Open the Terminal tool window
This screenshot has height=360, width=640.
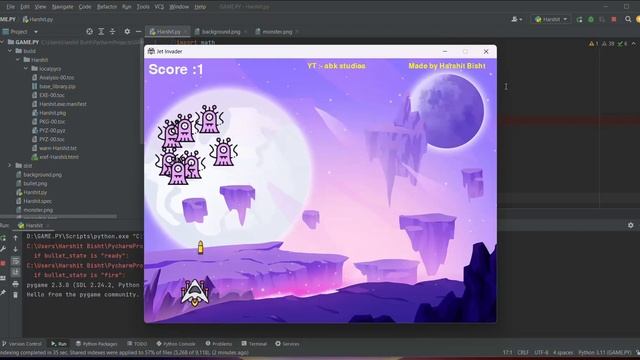click(x=254, y=344)
